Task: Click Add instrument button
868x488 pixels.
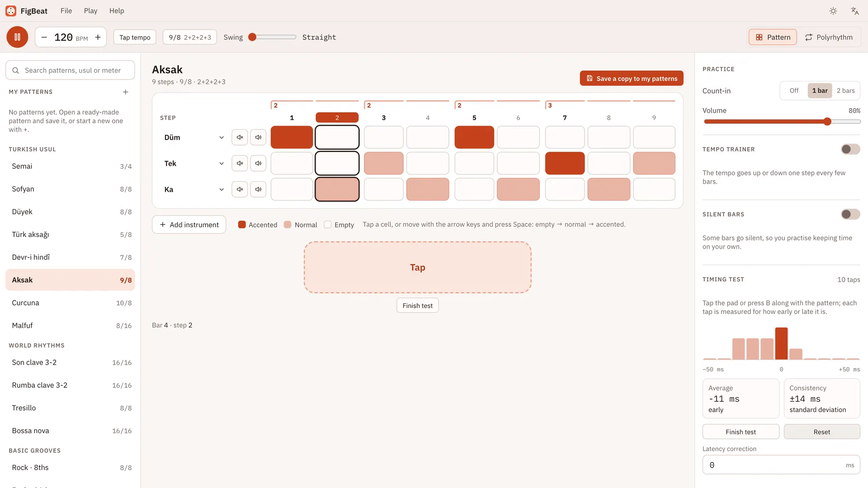Action: 189,224
